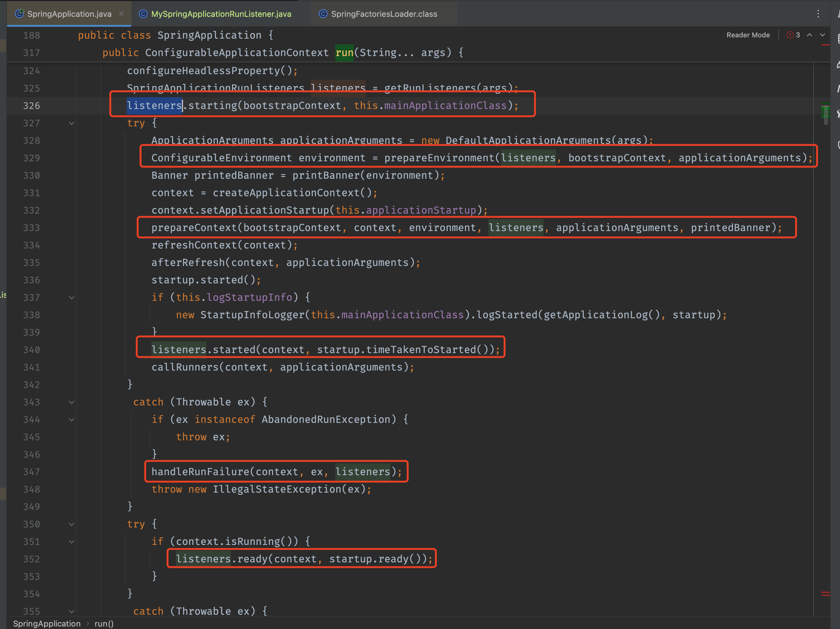Collapse the try block at line 327
840x629 pixels.
click(x=71, y=123)
